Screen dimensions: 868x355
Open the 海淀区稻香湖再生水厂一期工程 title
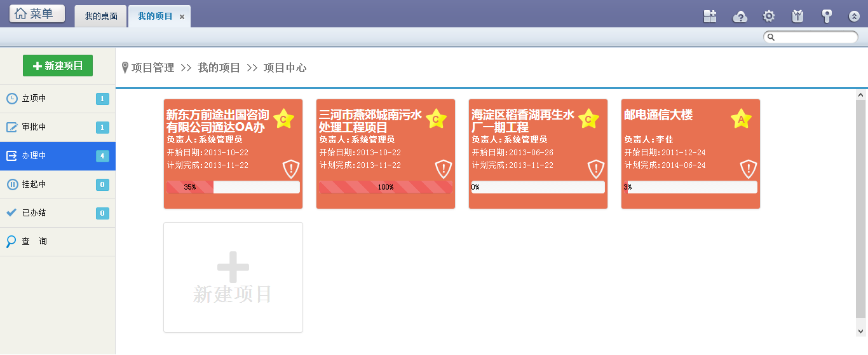click(523, 121)
